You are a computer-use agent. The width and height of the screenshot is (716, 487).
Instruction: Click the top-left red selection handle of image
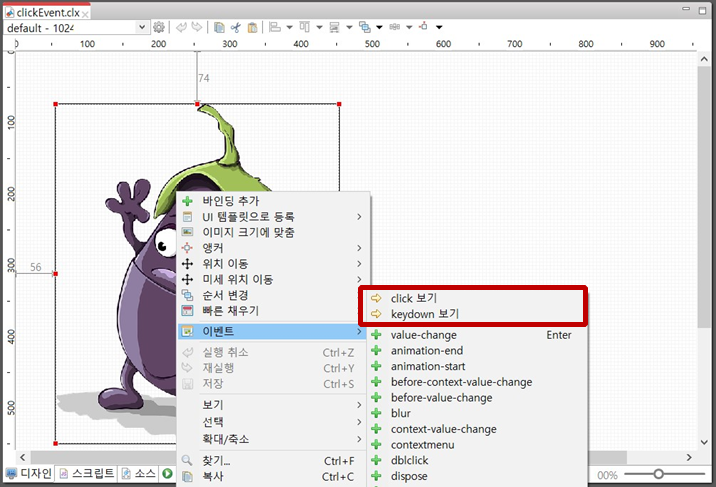pyautogui.click(x=56, y=105)
